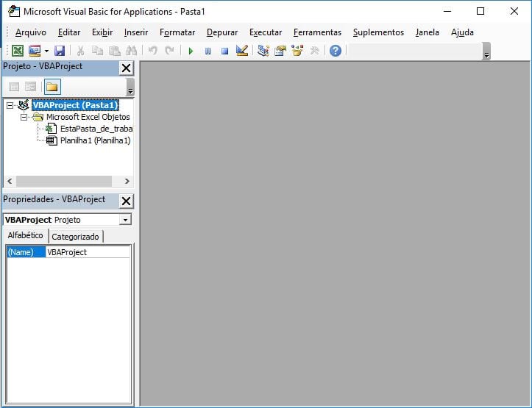Viewport: 532px width, 408px height.
Task: Click the Insert UserForm icon
Action: [x=35, y=51]
